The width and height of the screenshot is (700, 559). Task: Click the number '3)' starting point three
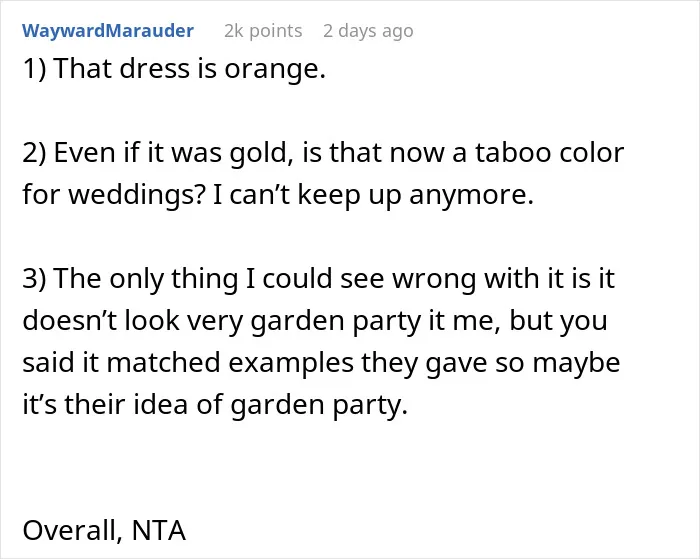click(34, 279)
